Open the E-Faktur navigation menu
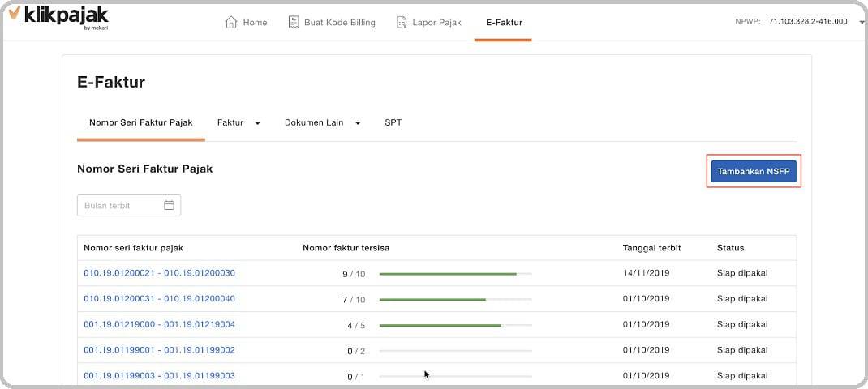Image resolution: width=868 pixels, height=389 pixels. (504, 23)
